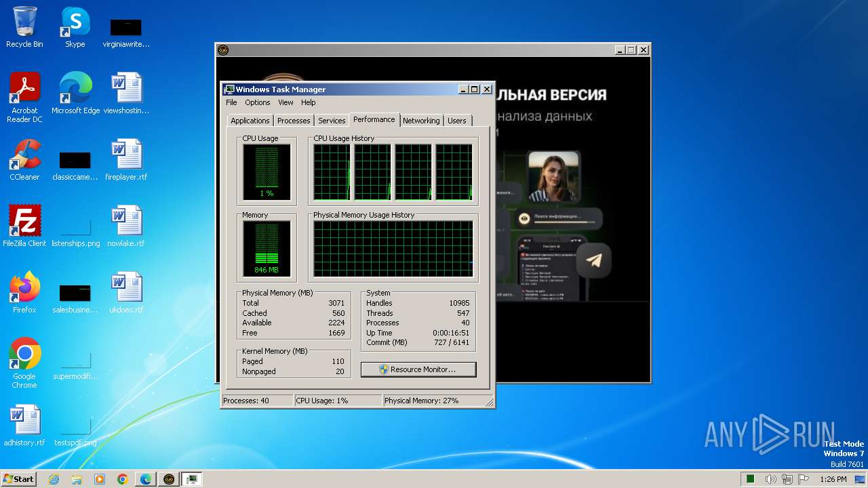Click the Commit (MB) value 727 / 6141
Viewport: 868px width, 488px height.
tap(451, 342)
